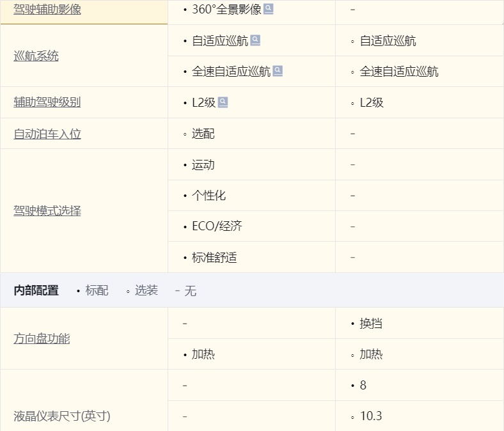504x431 pixels.
Task: Select 加热 text in the first column
Action: pos(203,354)
